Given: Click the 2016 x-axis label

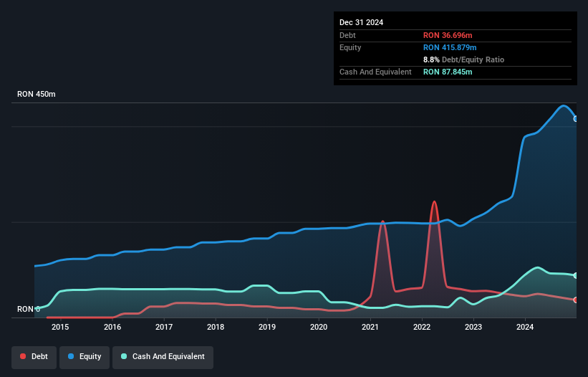Looking at the screenshot, I should click(x=112, y=327).
